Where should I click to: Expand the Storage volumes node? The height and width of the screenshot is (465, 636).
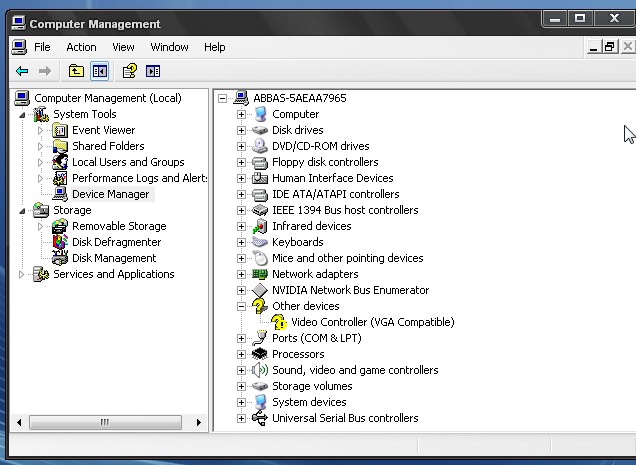coord(241,386)
